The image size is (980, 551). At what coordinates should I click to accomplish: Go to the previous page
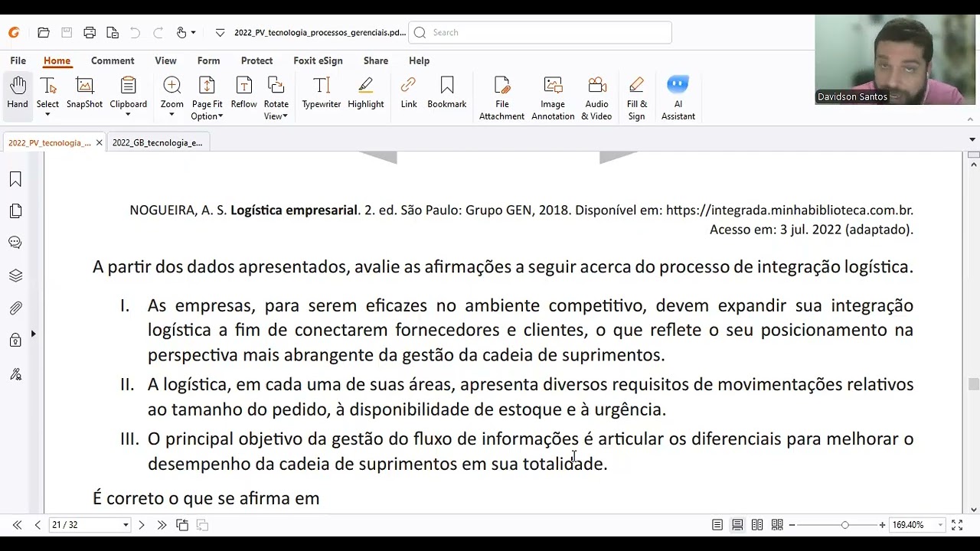[38, 525]
